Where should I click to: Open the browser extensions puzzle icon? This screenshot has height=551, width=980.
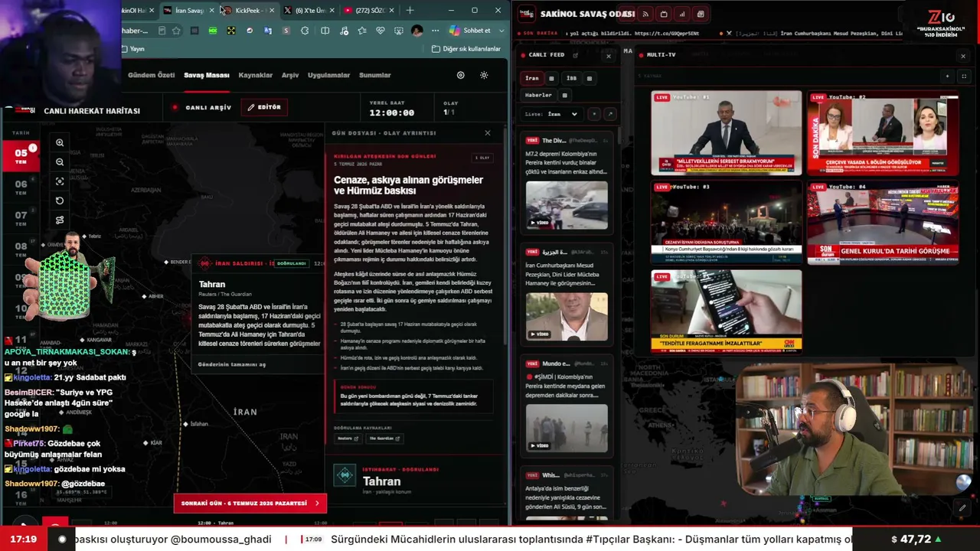305,31
